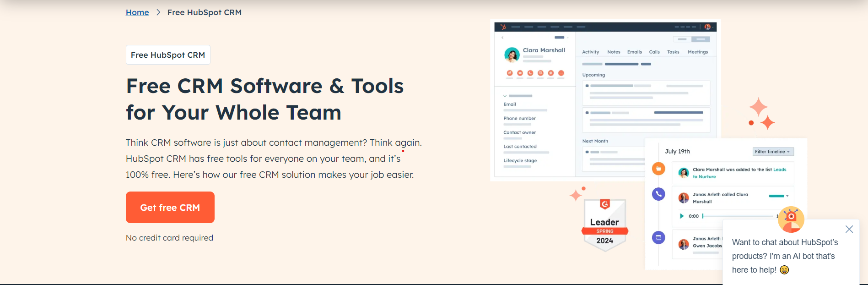Screen dimensions: 868x285
Task: Click the Next Month section heading
Action: click(595, 141)
